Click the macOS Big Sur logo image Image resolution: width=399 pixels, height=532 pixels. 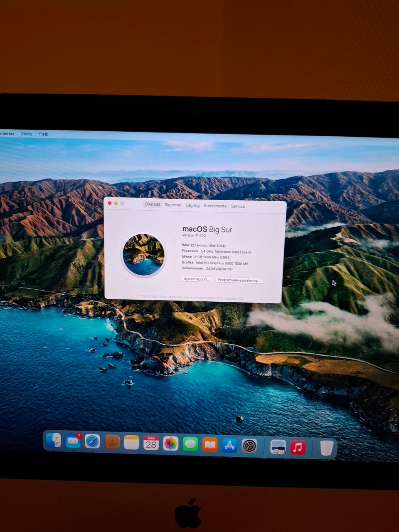pos(143,255)
